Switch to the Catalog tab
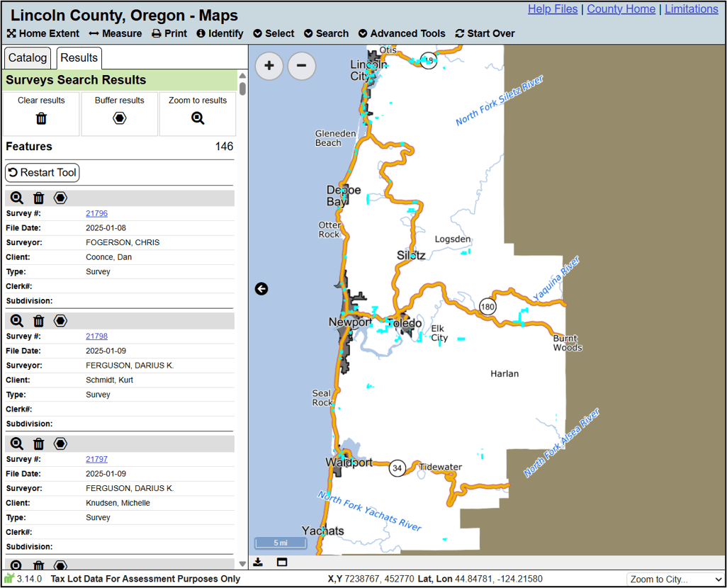Screen dimensions: 727x588 pos(28,58)
